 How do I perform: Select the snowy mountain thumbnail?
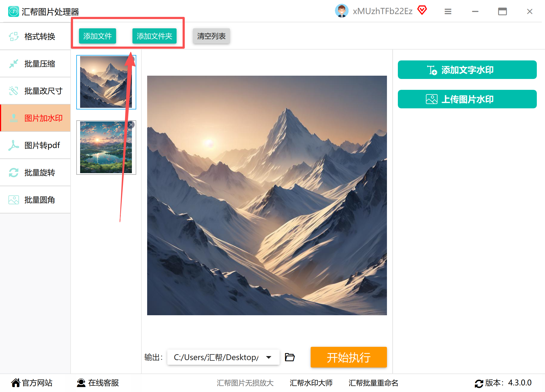pyautogui.click(x=106, y=82)
